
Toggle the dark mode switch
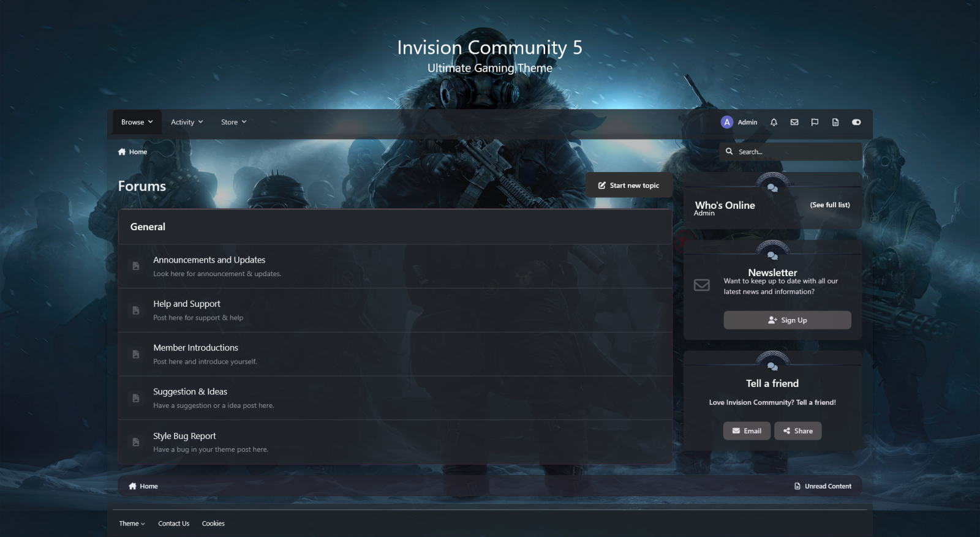click(x=856, y=122)
